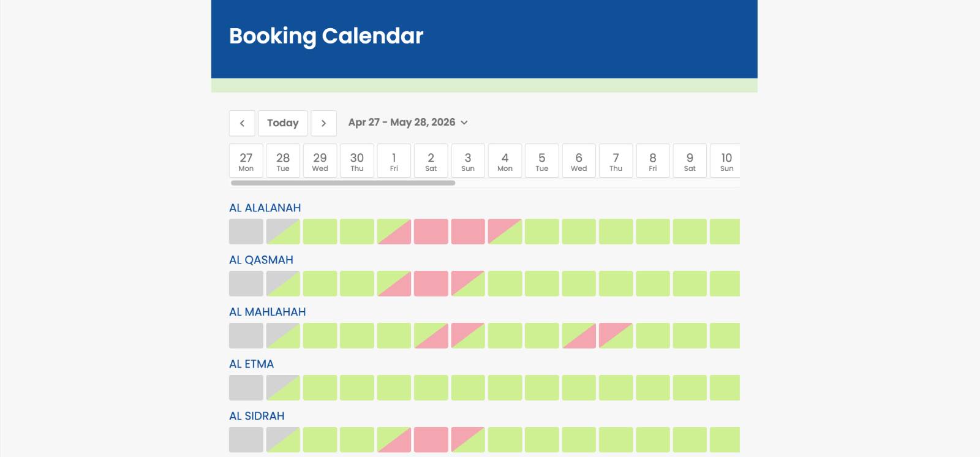Click the next date range arrow
This screenshot has height=457, width=980.
click(323, 123)
